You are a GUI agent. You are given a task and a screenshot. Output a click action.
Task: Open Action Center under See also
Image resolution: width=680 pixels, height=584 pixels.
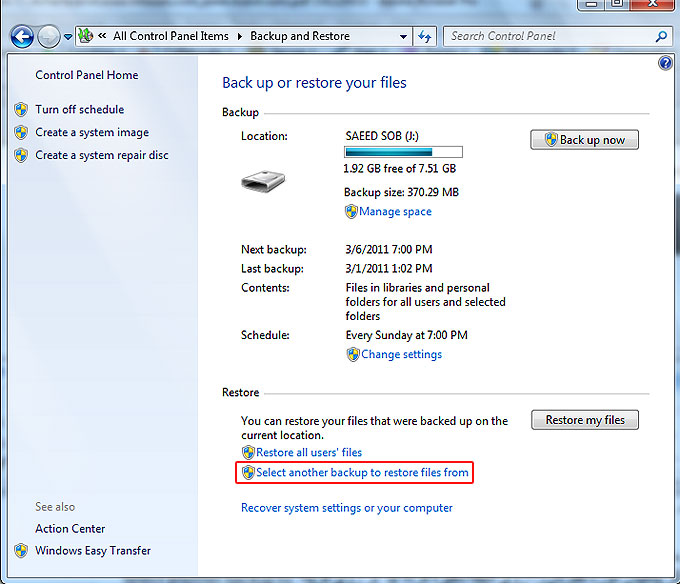pos(70,529)
